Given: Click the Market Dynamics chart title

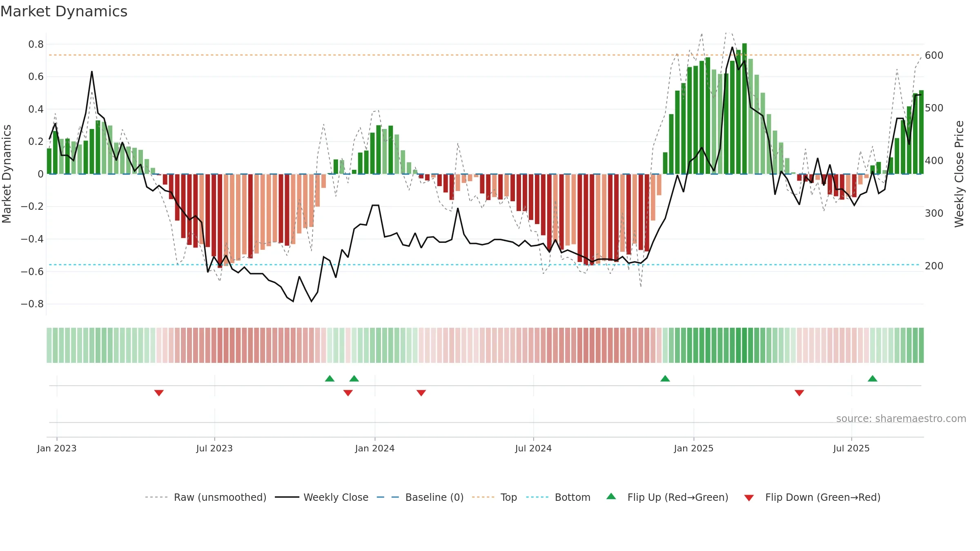Looking at the screenshot, I should [x=64, y=11].
